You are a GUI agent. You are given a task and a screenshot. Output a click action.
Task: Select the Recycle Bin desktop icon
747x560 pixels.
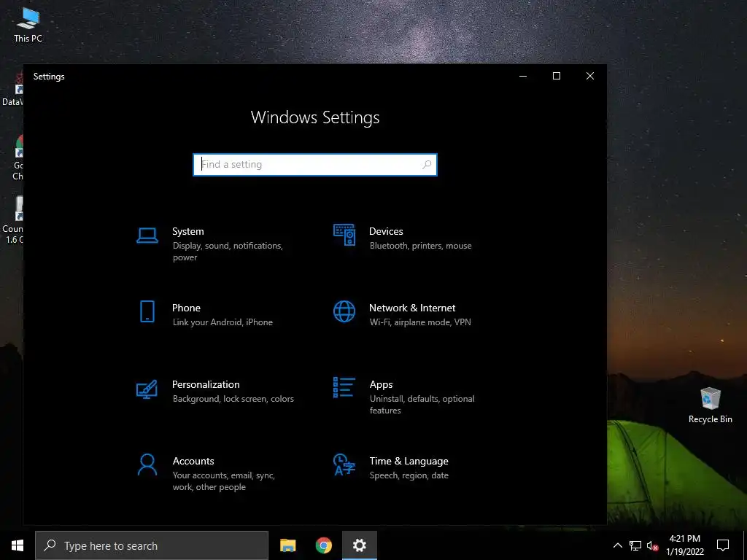[x=710, y=405]
